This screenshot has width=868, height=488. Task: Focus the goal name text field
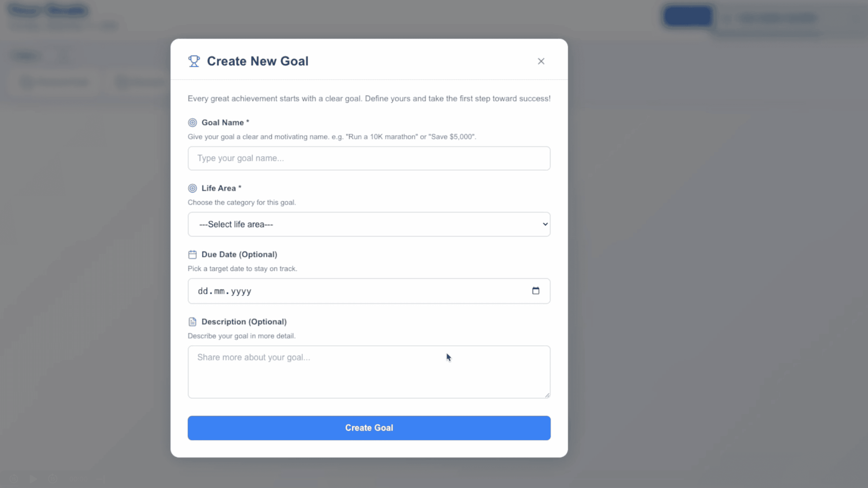pyautogui.click(x=369, y=158)
